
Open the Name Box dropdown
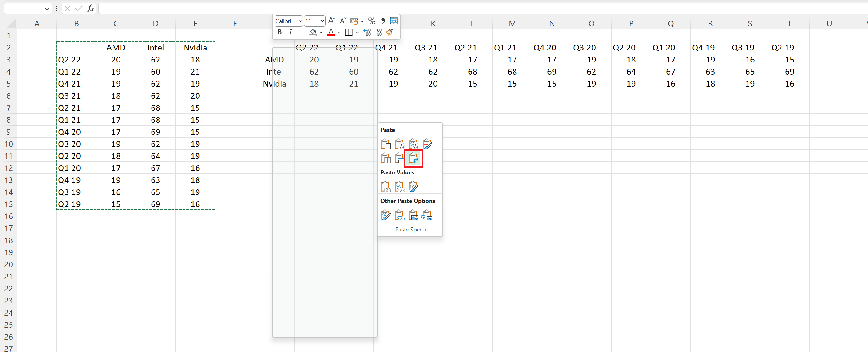[47, 9]
